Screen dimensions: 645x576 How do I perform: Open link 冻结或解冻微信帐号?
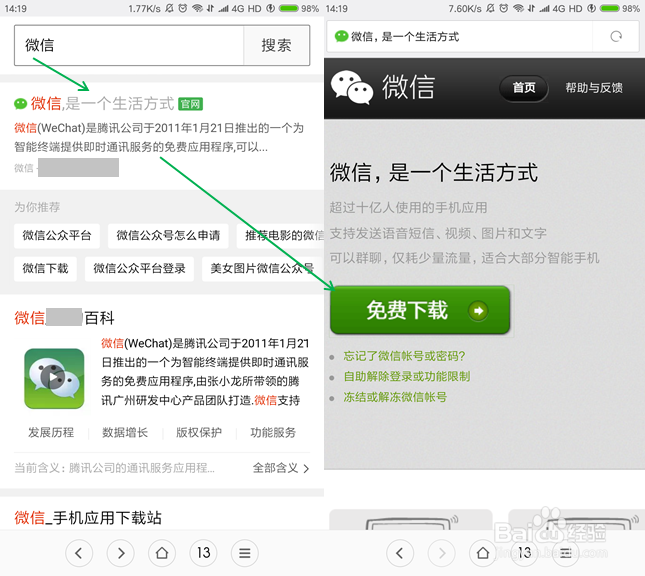395,397
